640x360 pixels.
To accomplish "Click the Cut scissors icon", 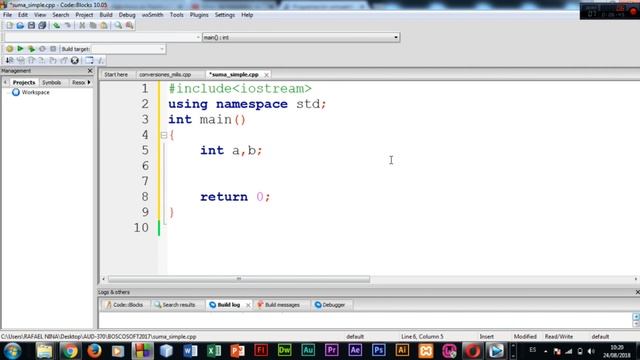I will 82,25.
